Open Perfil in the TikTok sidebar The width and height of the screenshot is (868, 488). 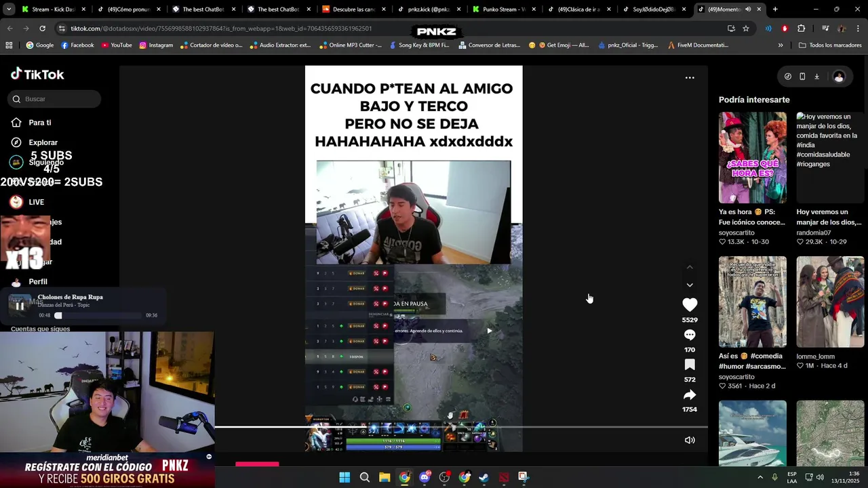point(29,281)
